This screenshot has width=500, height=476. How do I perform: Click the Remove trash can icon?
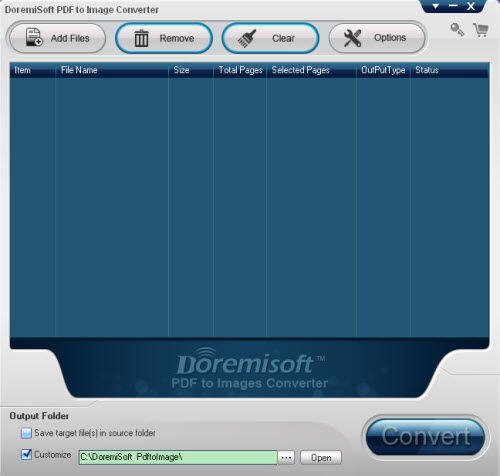(141, 38)
